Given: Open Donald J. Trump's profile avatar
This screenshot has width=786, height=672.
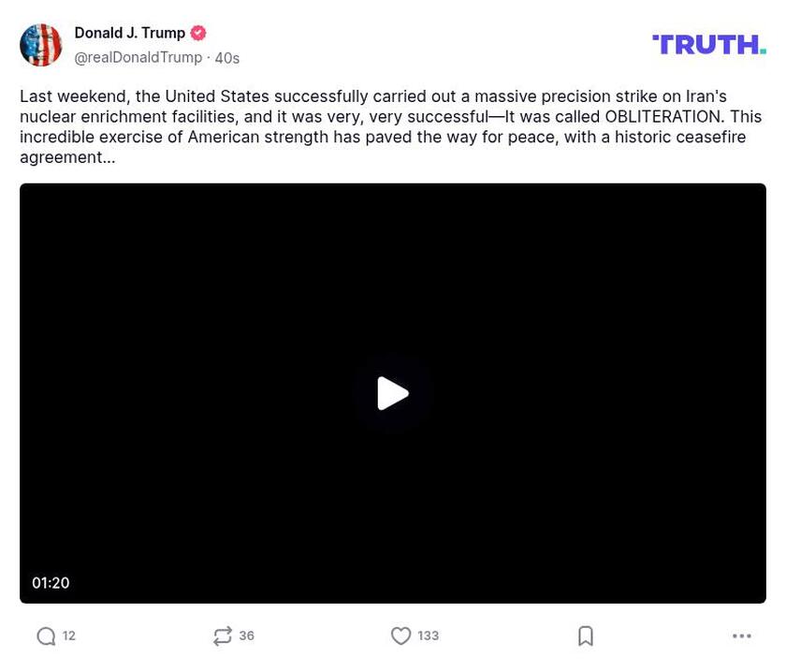Looking at the screenshot, I should (42, 43).
